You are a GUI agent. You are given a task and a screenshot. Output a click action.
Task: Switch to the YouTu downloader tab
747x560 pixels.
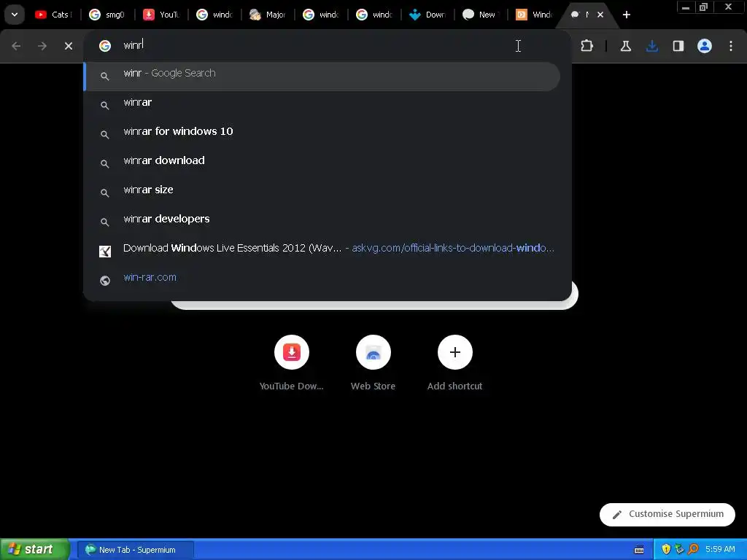pyautogui.click(x=161, y=15)
